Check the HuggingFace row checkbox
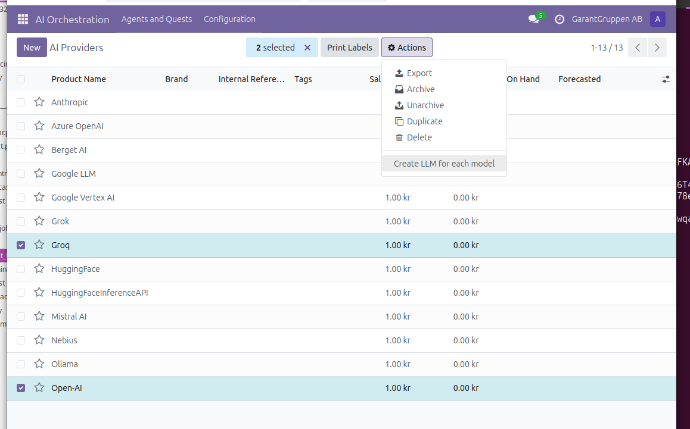Image resolution: width=690 pixels, height=429 pixels. (x=21, y=268)
